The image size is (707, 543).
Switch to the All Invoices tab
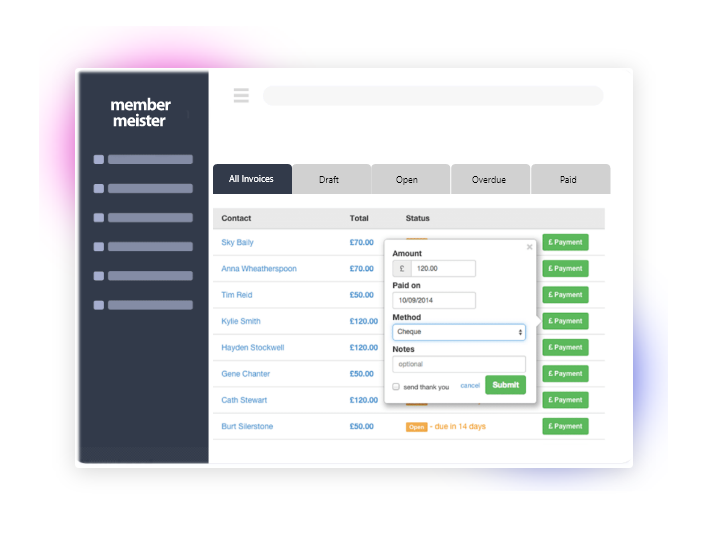coord(251,179)
